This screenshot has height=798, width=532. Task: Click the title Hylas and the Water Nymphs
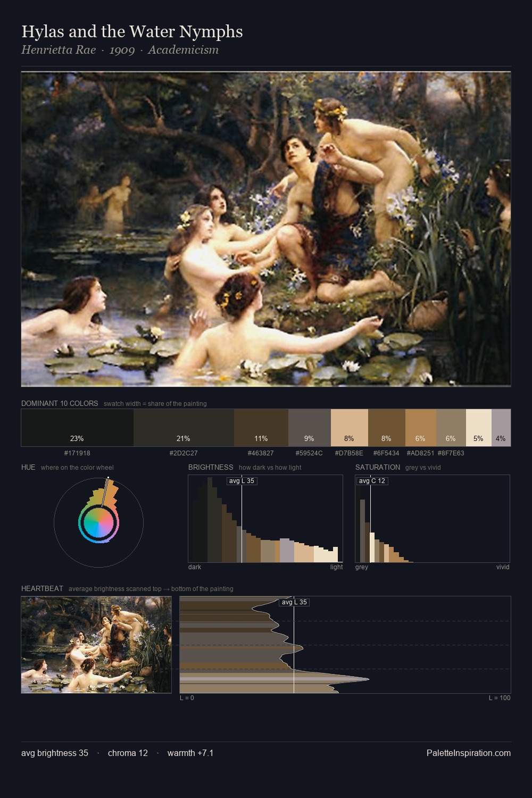pos(132,32)
